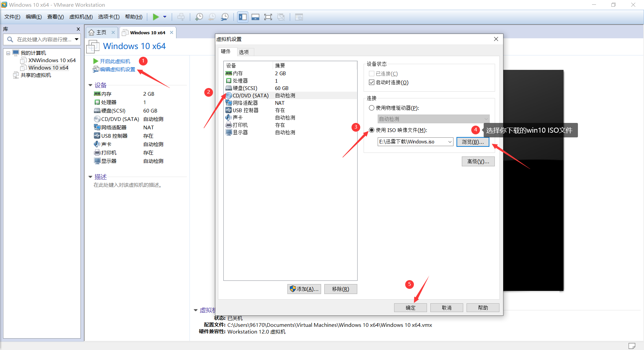
Task: Click 声卡 on VM summary page
Action: pyautogui.click(x=106, y=144)
